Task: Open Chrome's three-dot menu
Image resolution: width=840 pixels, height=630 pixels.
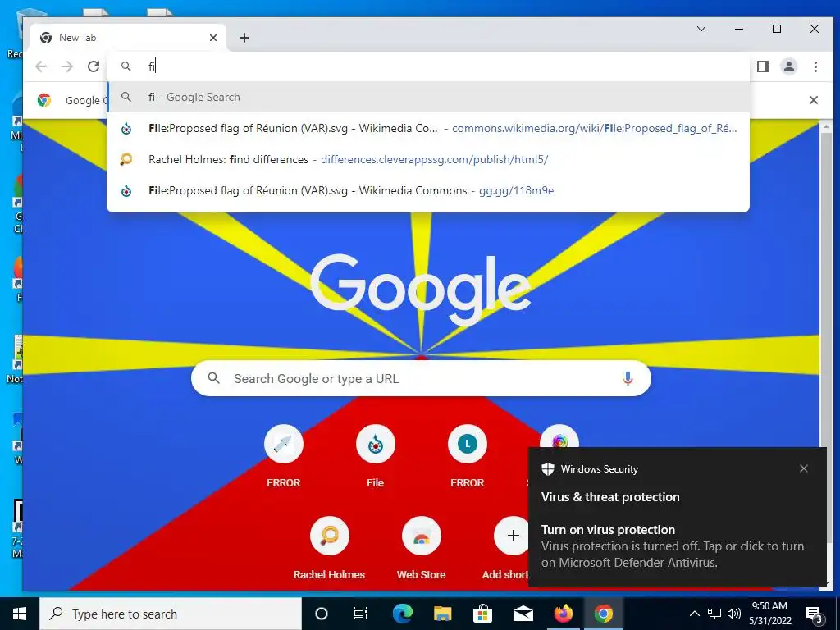Action: click(815, 66)
